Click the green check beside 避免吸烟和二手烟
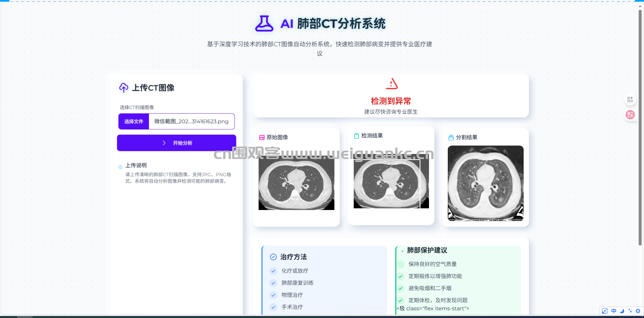This screenshot has width=644, height=318. [400, 288]
